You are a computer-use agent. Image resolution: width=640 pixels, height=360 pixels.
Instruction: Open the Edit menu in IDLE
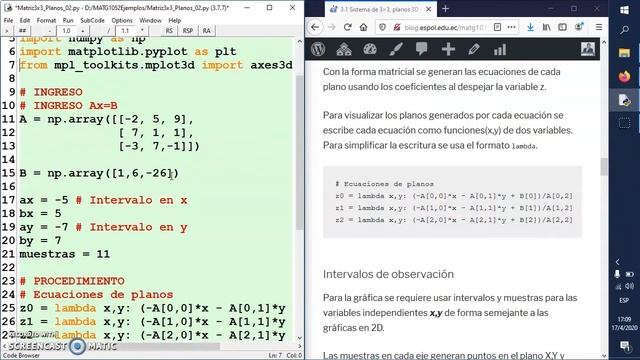point(24,20)
